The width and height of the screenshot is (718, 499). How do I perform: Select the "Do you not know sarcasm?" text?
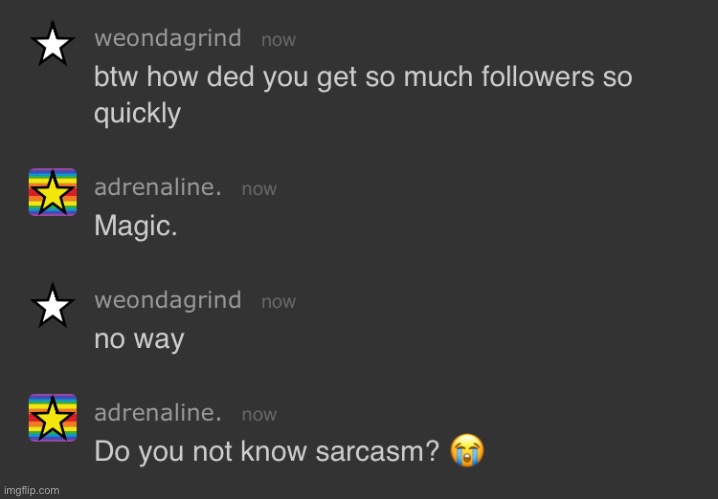coord(266,452)
